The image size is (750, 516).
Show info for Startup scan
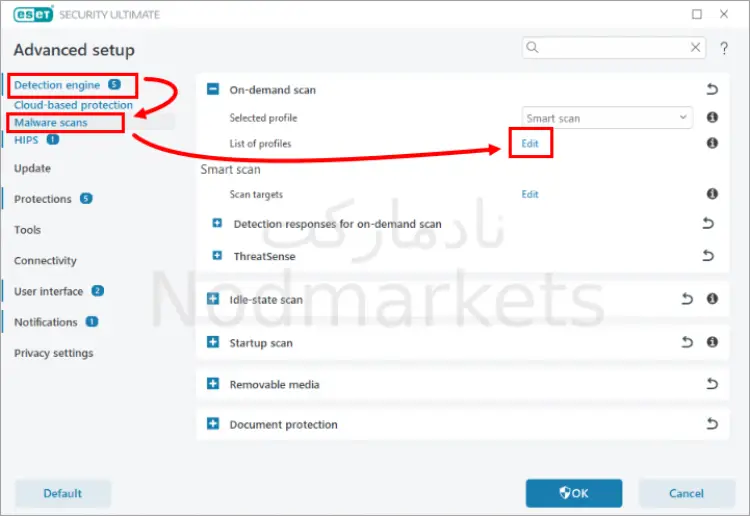712,342
